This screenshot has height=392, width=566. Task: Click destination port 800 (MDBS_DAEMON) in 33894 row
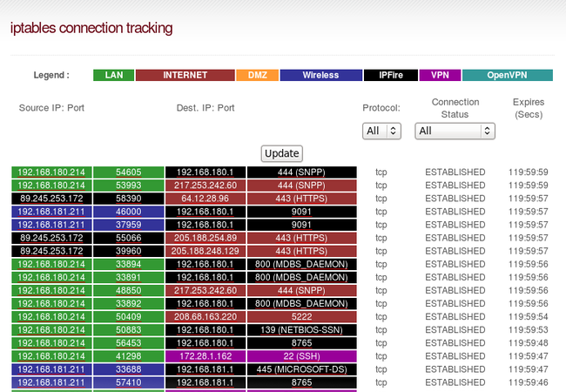point(302,264)
